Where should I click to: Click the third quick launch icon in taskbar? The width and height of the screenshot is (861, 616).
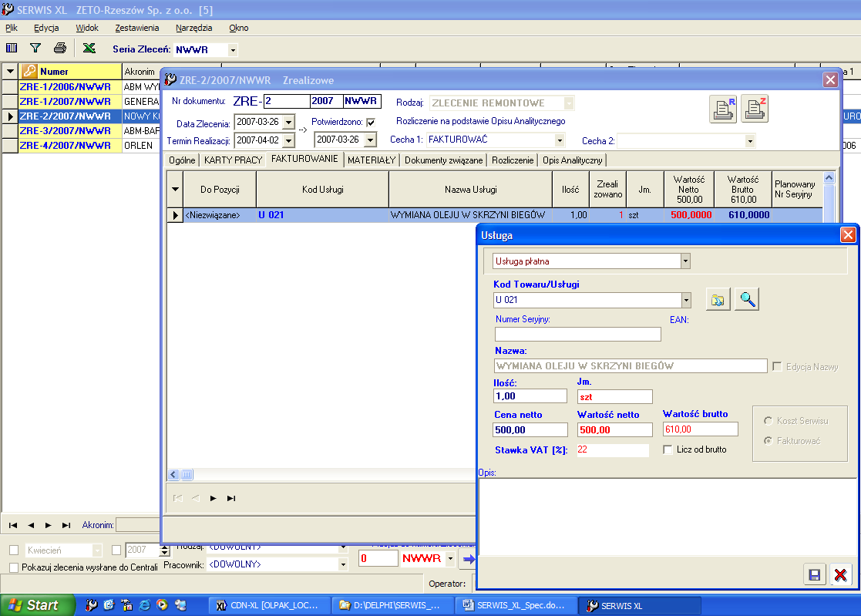pyautogui.click(x=127, y=605)
